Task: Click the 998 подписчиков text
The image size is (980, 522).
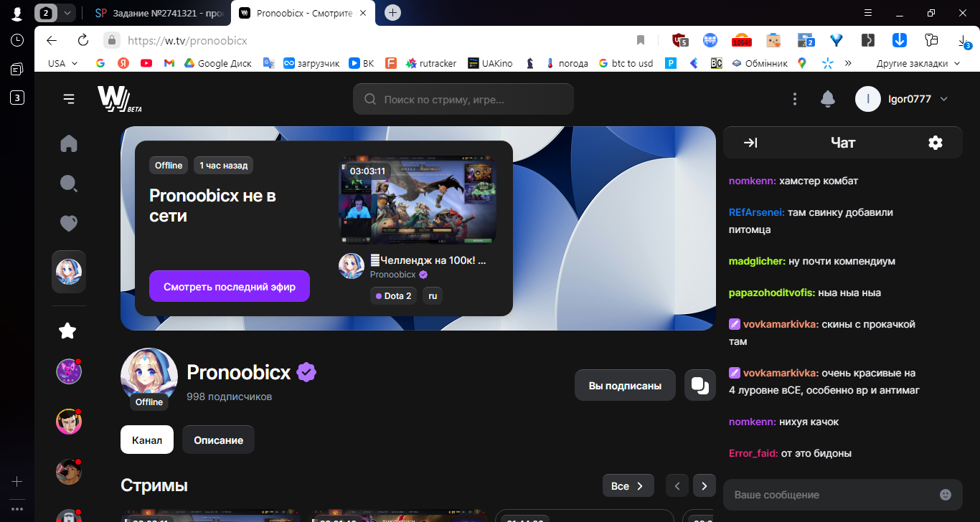Action: pos(229,396)
